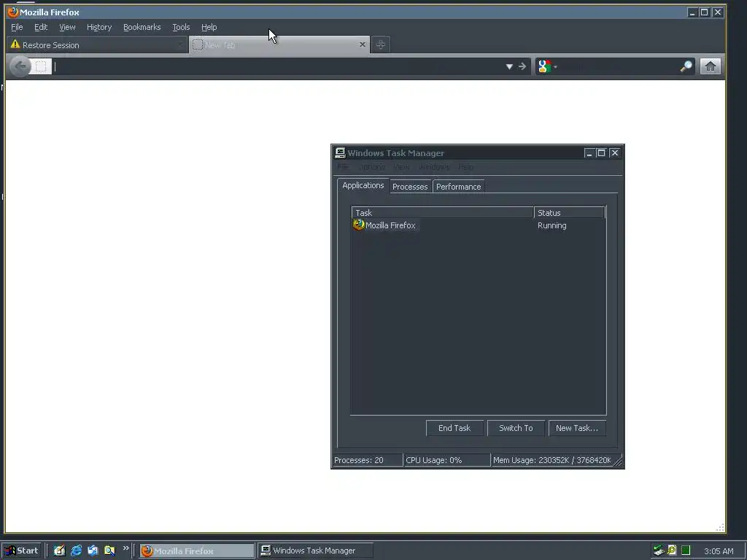
Task: Click the Processes: 20 status text
Action: (359, 460)
